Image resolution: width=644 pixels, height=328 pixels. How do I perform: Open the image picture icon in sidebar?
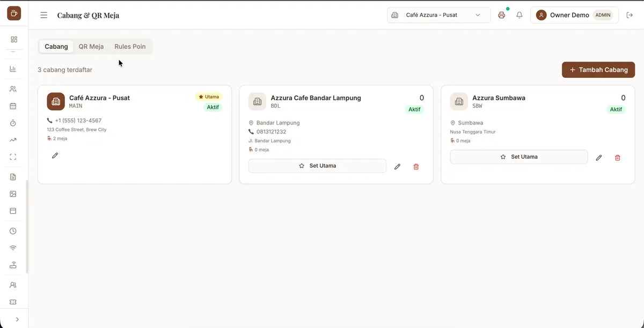13,194
